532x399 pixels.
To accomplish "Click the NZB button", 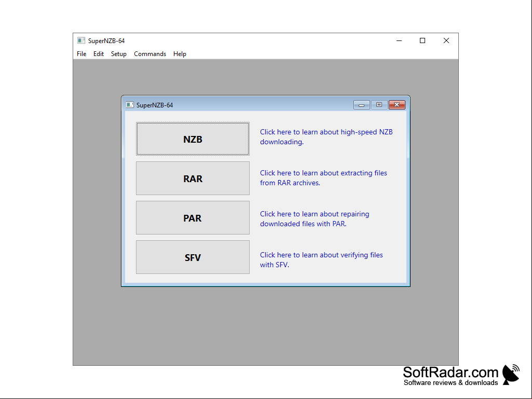I will tap(193, 139).
